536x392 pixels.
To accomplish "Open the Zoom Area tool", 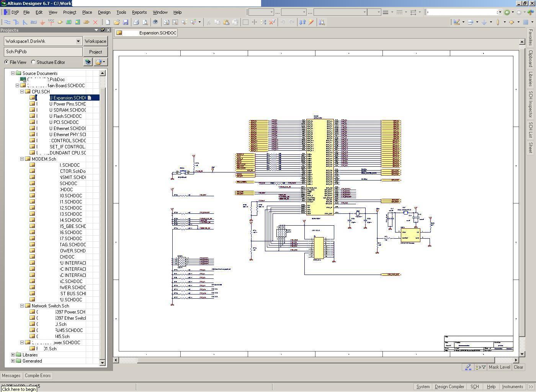I will pyautogui.click(x=174, y=22).
